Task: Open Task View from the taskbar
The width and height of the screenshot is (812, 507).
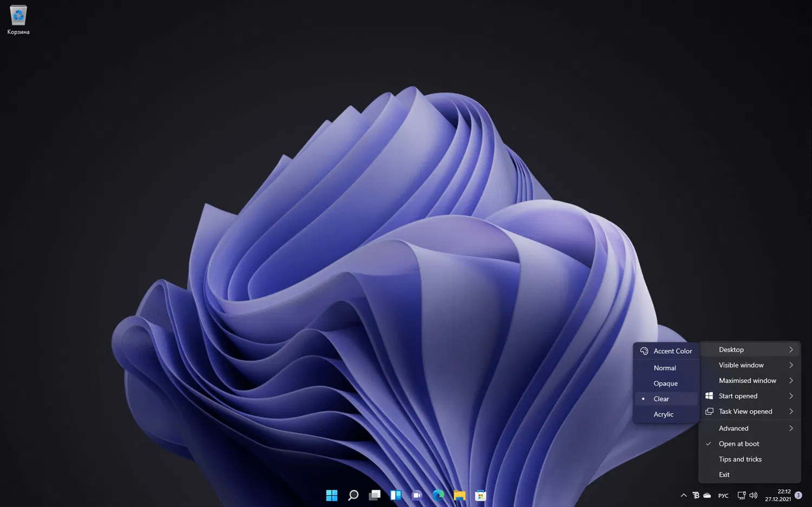Action: click(x=375, y=495)
